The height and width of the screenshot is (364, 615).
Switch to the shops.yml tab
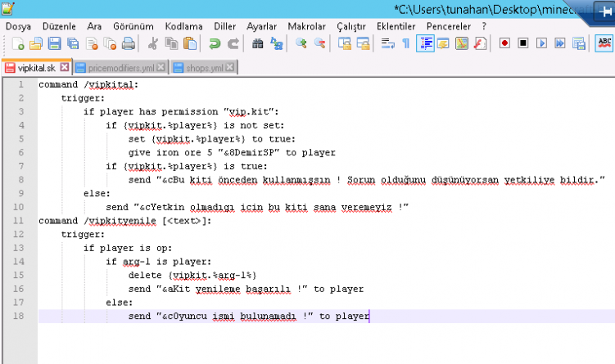[204, 68]
